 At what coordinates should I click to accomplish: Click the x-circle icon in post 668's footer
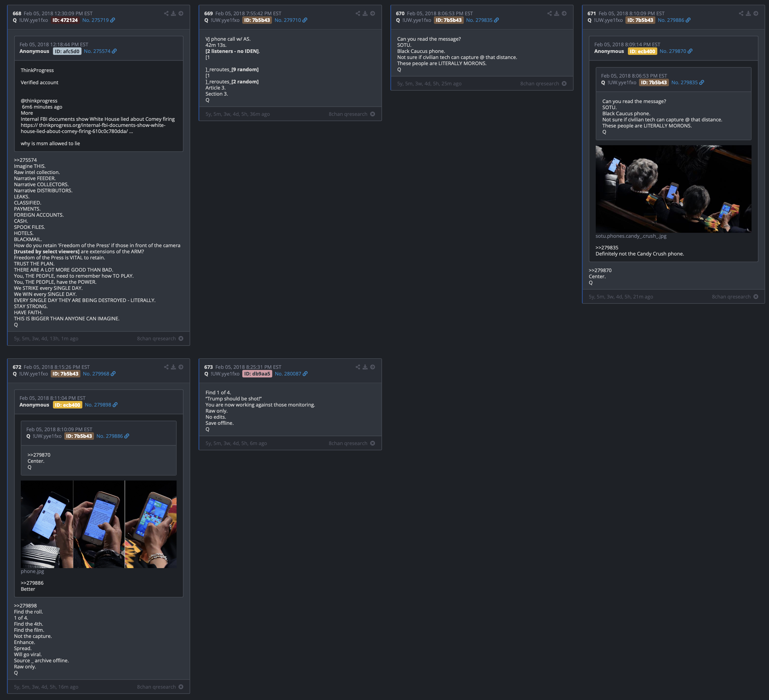[x=181, y=339]
